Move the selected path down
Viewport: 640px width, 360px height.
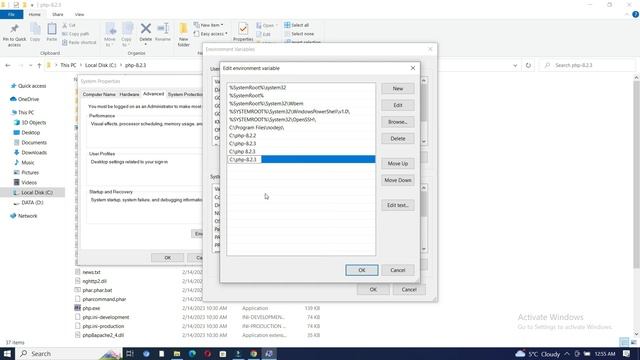tap(398, 180)
